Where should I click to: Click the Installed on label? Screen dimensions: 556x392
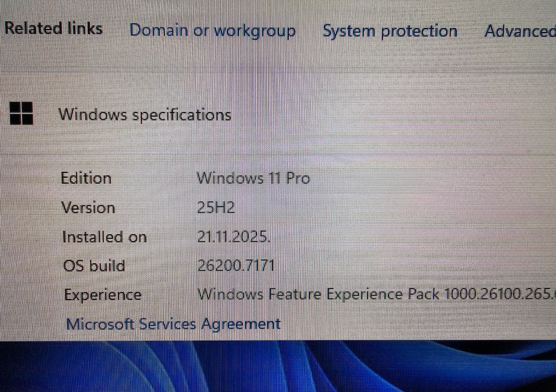coord(105,237)
